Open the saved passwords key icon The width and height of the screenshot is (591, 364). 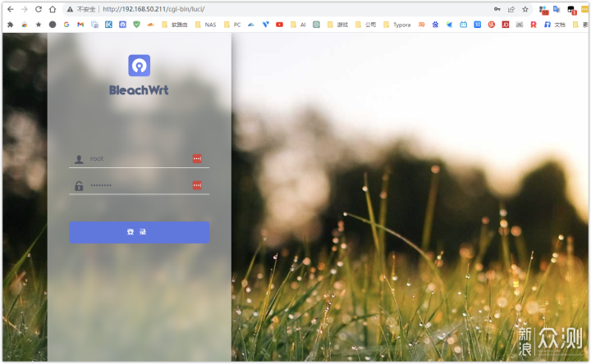[497, 9]
